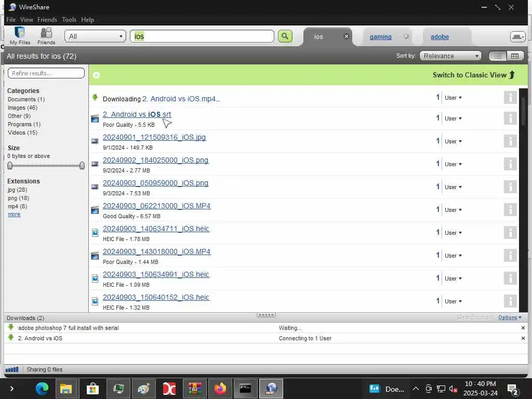532x399 pixels.
Task: Expand User menu for 2. Android vs iOS.srt
Action: 453,118
